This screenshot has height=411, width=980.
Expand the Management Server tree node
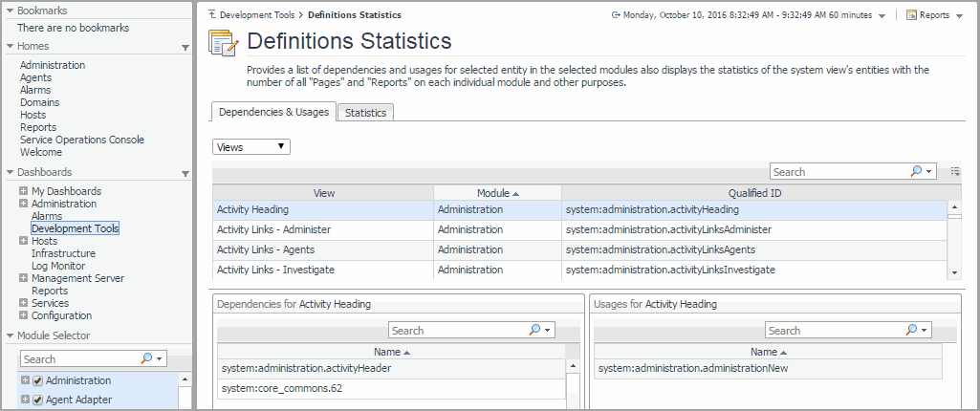coord(24,278)
